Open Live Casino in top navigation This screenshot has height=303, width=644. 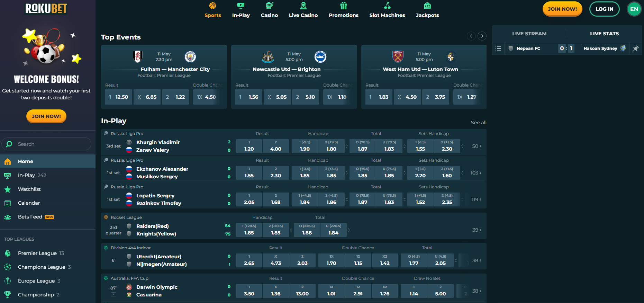(303, 10)
